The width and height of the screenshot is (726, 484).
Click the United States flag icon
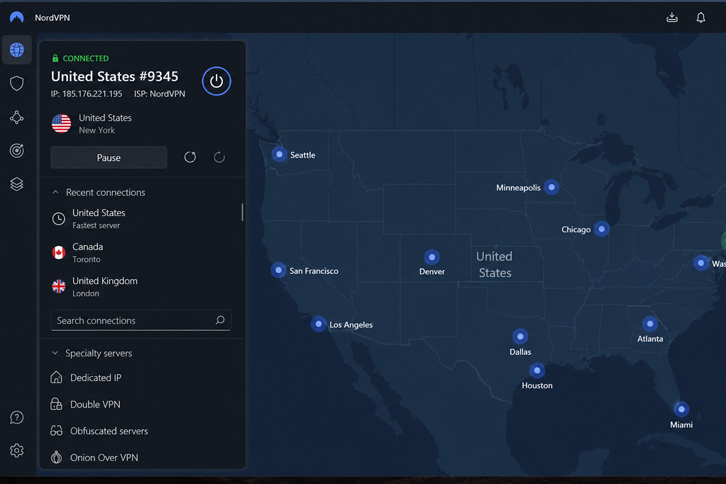[x=61, y=124]
